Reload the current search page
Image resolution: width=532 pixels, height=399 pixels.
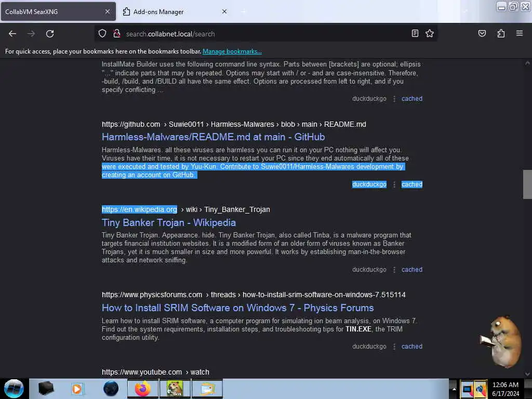[x=50, y=34]
